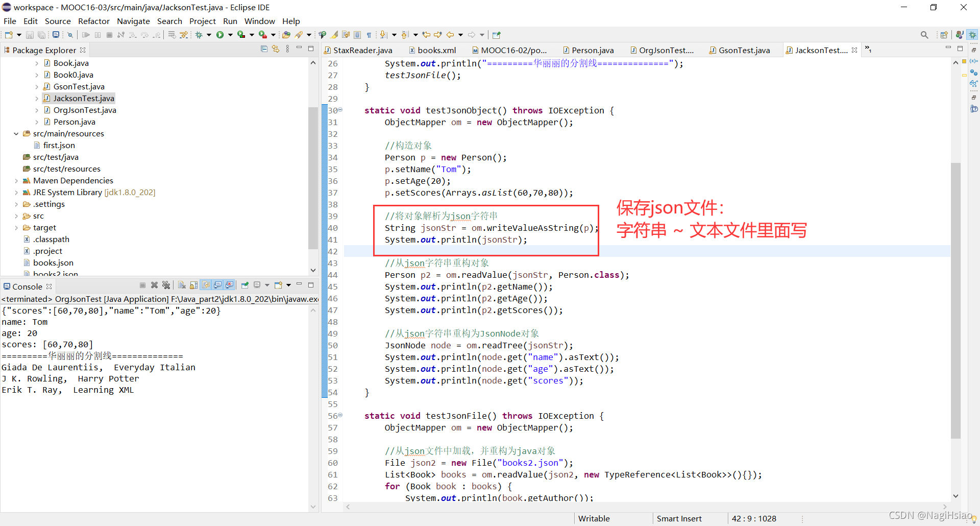Open the Navigate menu
This screenshot has height=526, width=980.
pyautogui.click(x=133, y=21)
